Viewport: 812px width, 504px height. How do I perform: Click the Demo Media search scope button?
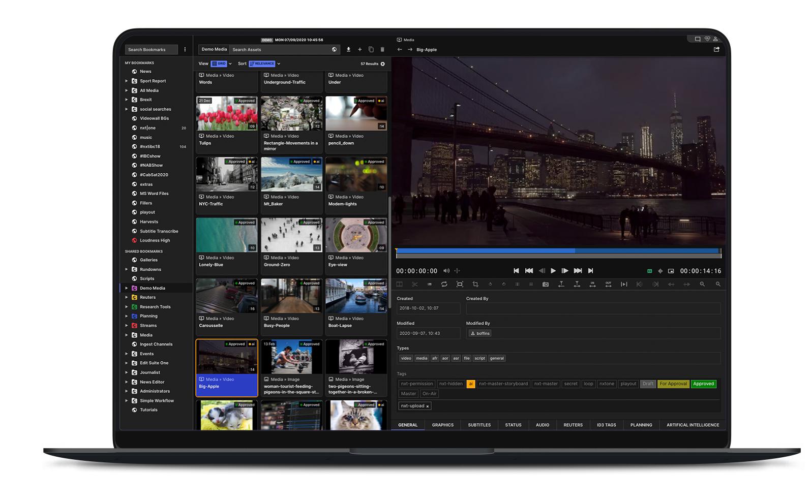click(x=214, y=49)
